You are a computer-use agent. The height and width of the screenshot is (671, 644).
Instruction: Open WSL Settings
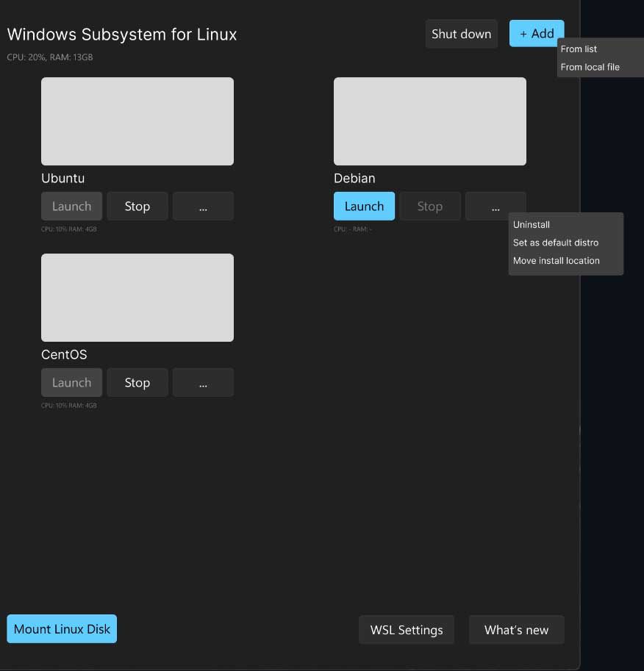[x=407, y=630]
